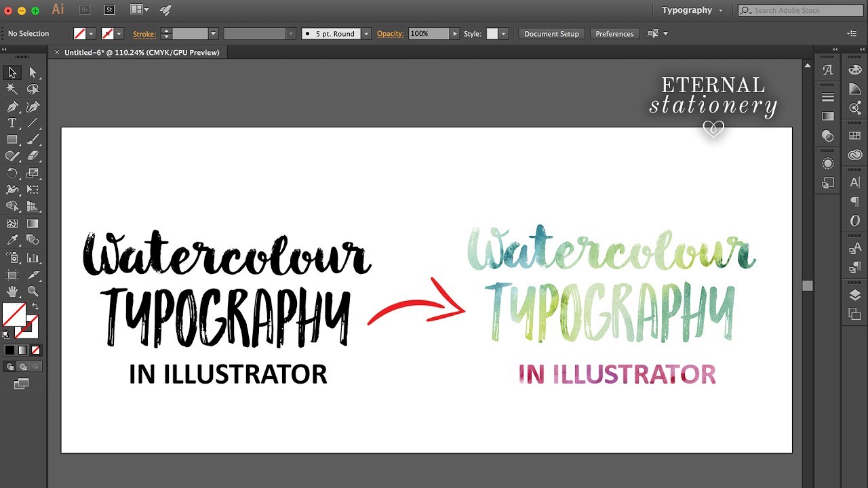The width and height of the screenshot is (868, 488).
Task: Select the Shape Builder tool
Action: tap(12, 206)
